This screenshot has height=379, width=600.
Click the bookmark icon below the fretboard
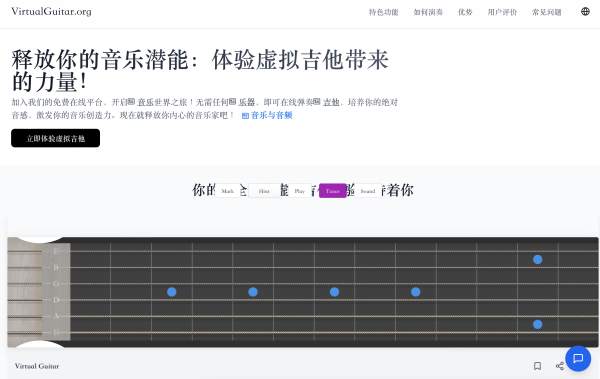tap(537, 366)
